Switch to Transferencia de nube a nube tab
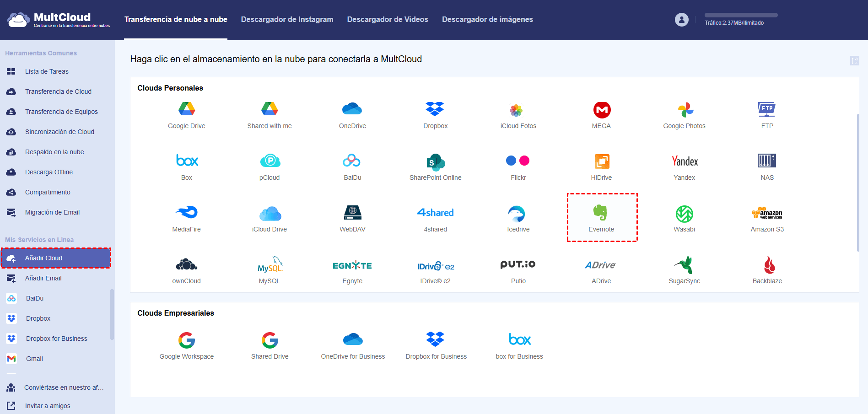The width and height of the screenshot is (868, 414). 176,19
